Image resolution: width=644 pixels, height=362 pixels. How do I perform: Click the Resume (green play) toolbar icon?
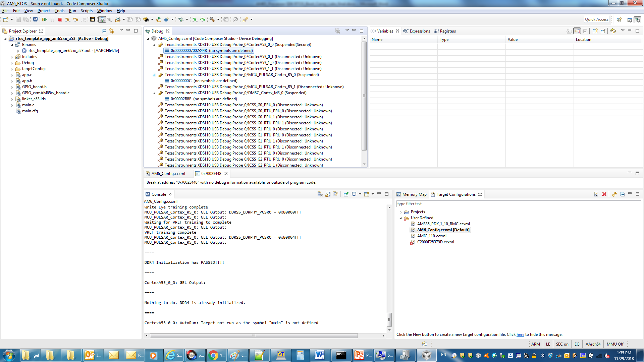44,20
